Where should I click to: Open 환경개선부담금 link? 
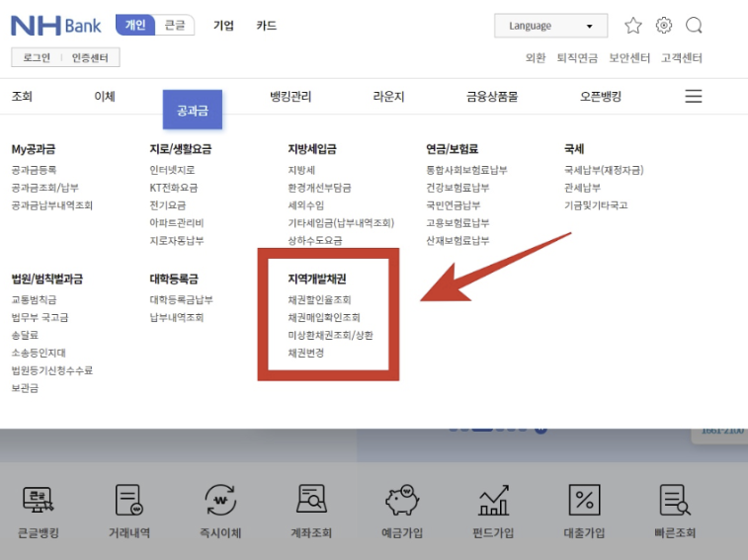pos(319,188)
